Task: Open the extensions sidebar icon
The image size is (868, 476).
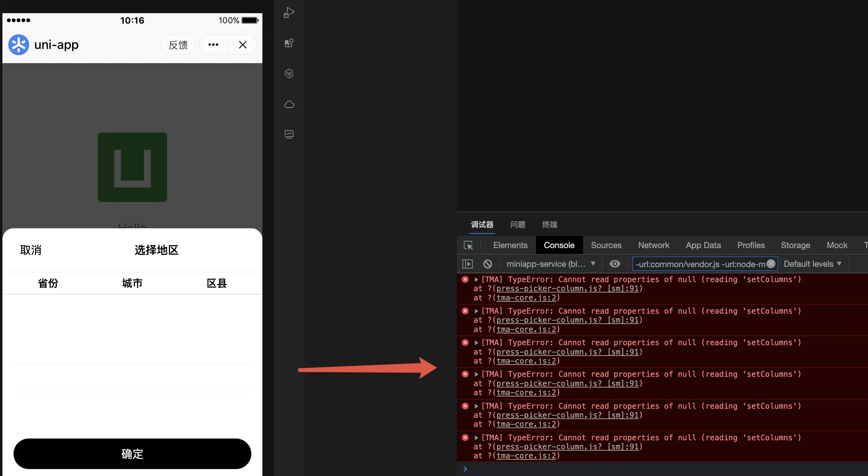Action: tap(289, 43)
